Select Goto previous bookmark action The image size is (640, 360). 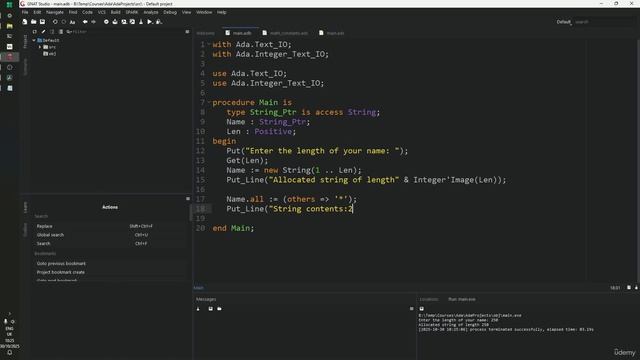(x=109, y=263)
